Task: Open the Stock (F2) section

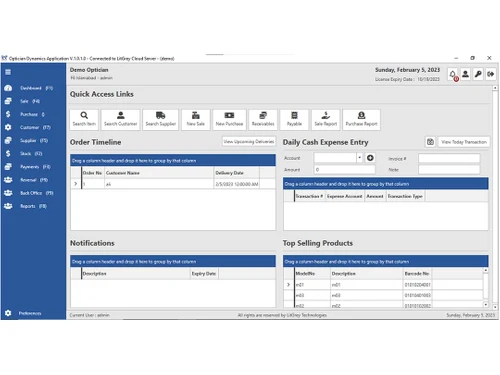Action: (x=33, y=154)
